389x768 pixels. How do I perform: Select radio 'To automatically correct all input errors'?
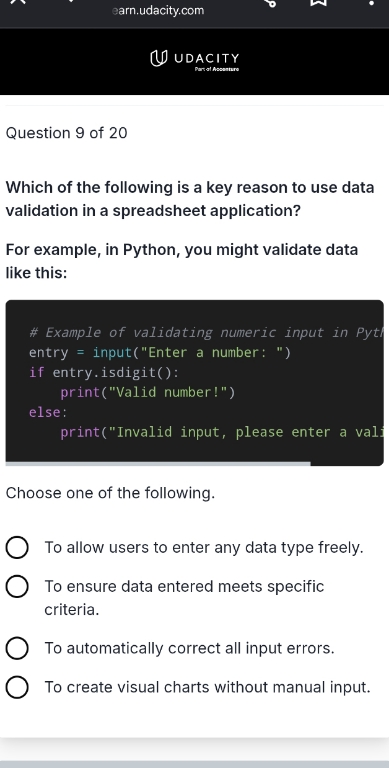(17, 648)
